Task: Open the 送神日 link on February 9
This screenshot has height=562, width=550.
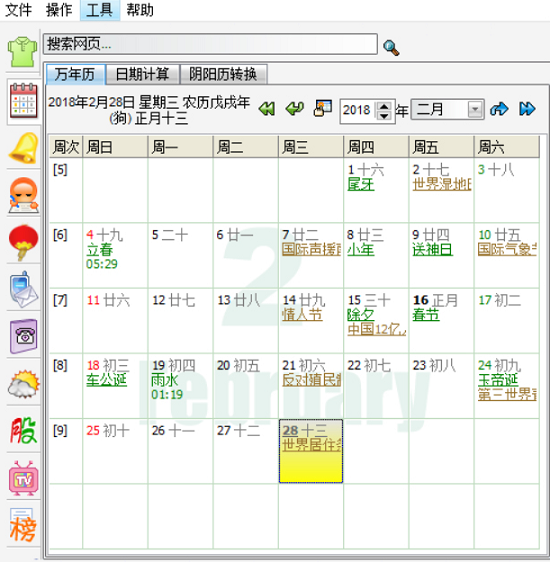Action: click(432, 250)
